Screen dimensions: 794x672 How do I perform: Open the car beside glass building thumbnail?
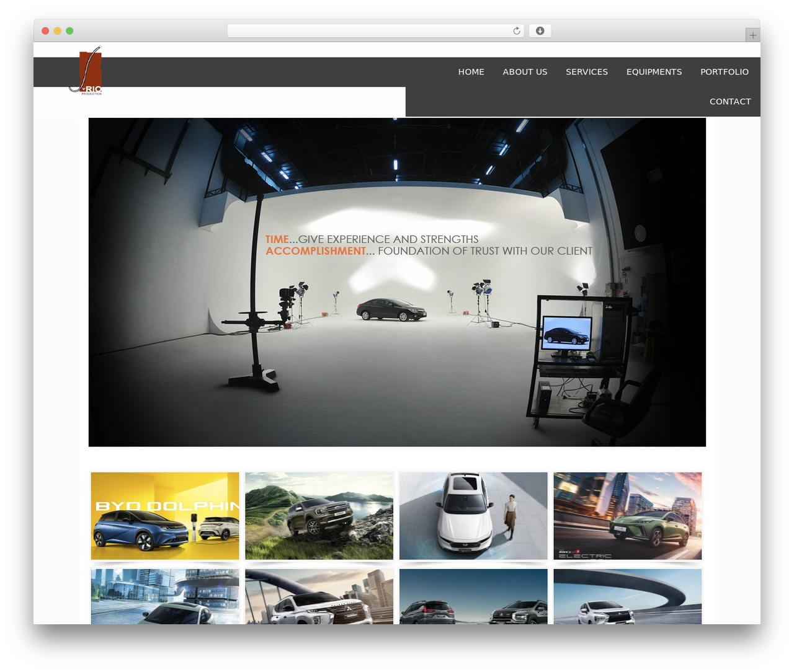(x=165, y=596)
